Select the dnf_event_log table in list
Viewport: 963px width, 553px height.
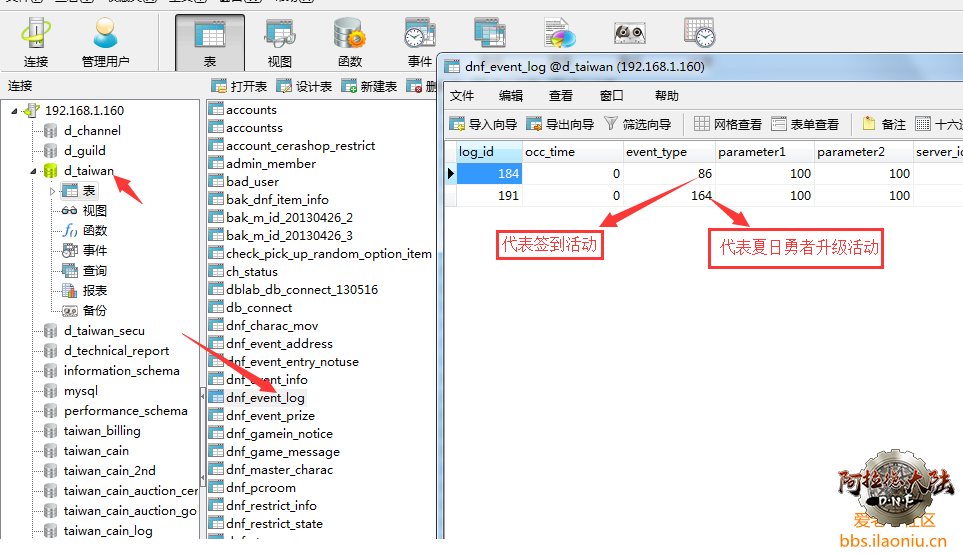tap(265, 398)
